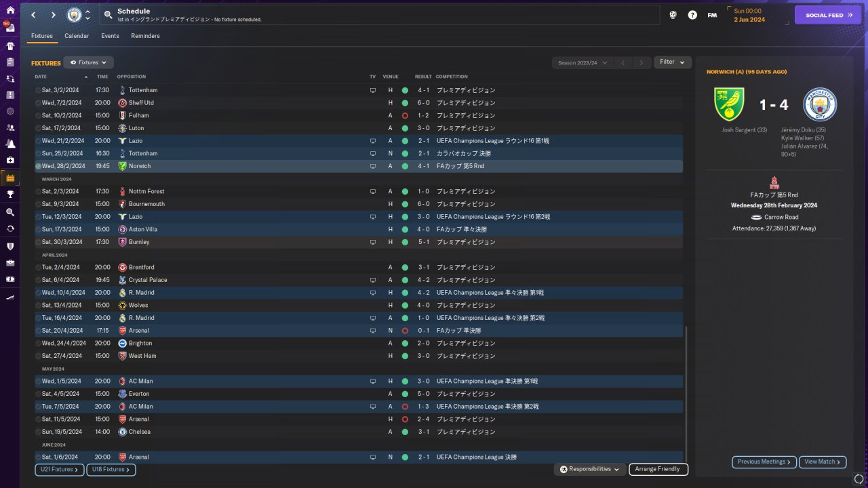Click the Manchester City badge in top bar
868x488 pixels.
(73, 15)
